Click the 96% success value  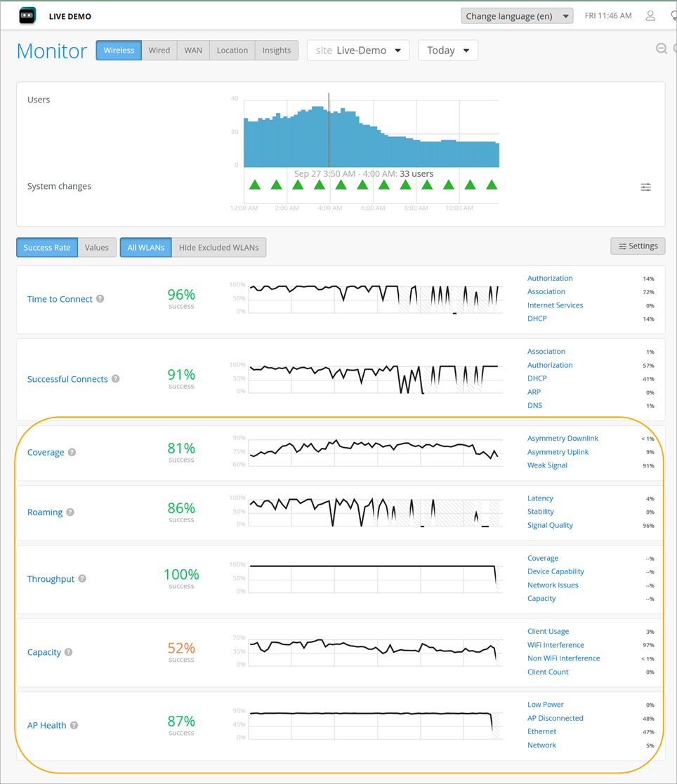pos(181,295)
